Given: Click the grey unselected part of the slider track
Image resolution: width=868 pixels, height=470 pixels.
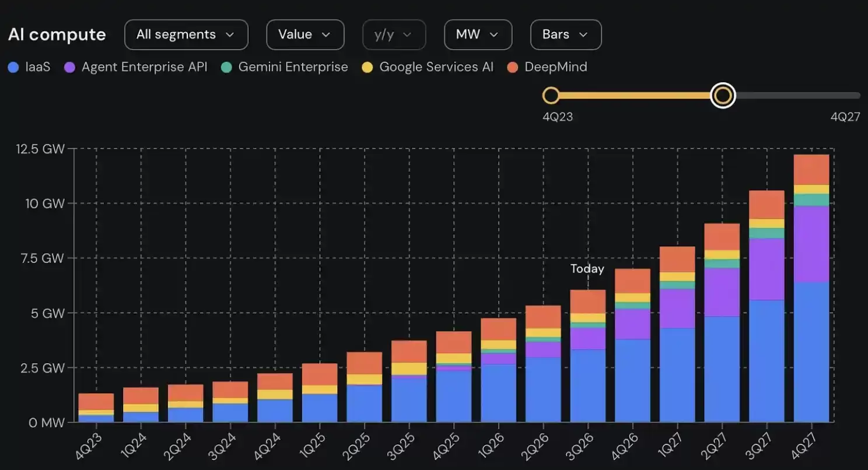Looking at the screenshot, I should tap(797, 95).
